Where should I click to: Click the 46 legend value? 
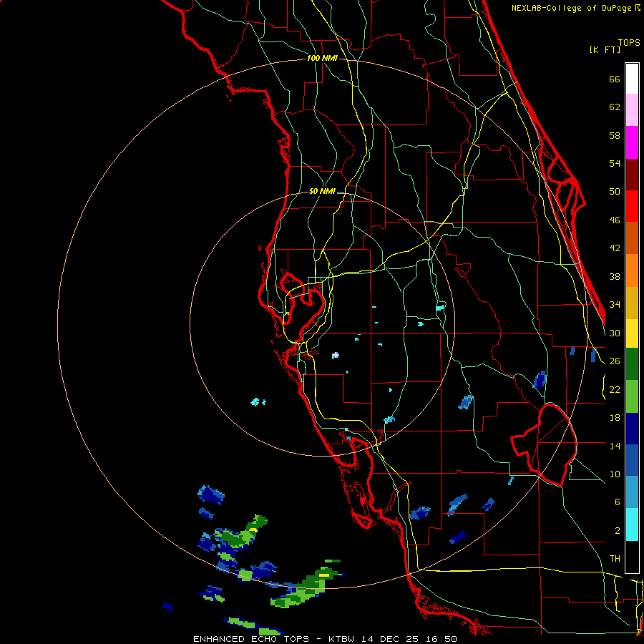pyautogui.click(x=615, y=220)
